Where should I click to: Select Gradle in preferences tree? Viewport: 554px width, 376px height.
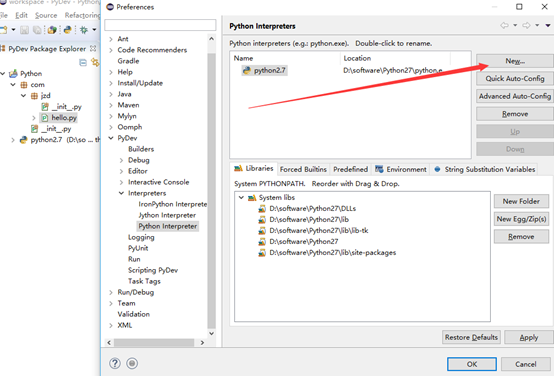coord(128,61)
